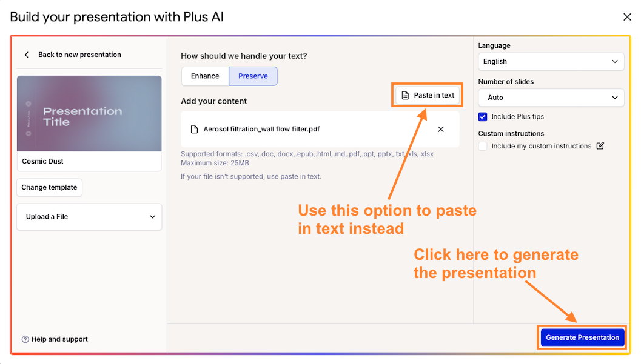
Task: Click the Change template button
Action: [50, 187]
